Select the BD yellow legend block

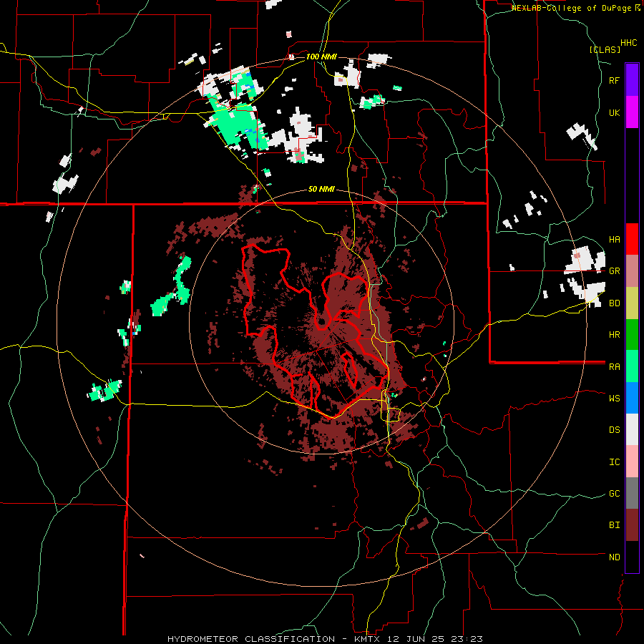pyautogui.click(x=632, y=303)
